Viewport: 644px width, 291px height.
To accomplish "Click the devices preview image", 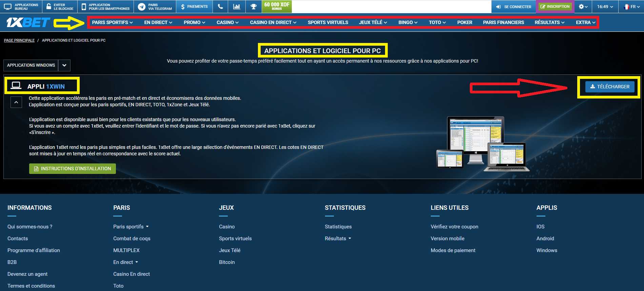I will pos(483,144).
